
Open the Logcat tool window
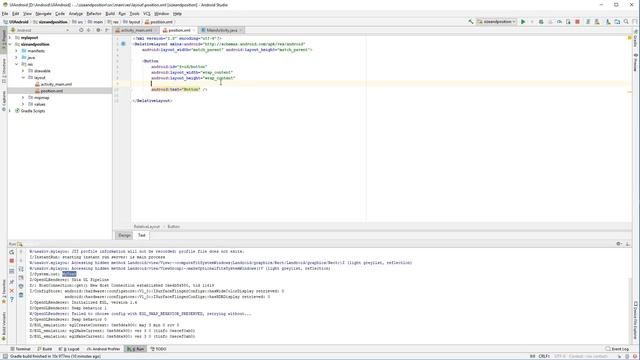(69, 349)
